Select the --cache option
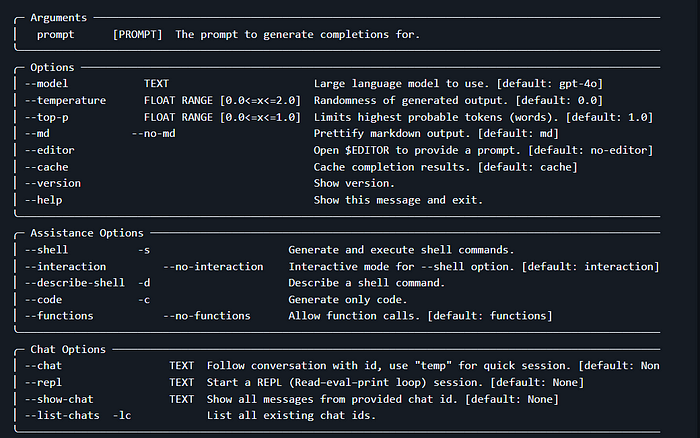This screenshot has width=700, height=438. pyautogui.click(x=46, y=167)
